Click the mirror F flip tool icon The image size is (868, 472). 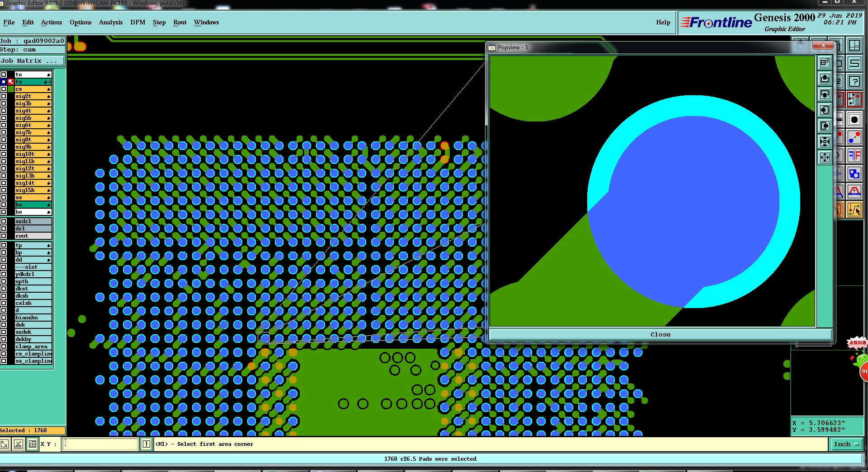pyautogui.click(x=854, y=156)
